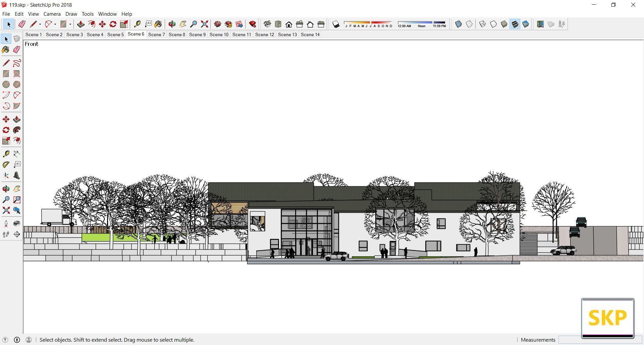Click Zoom Extents in top toolbar

(x=204, y=24)
